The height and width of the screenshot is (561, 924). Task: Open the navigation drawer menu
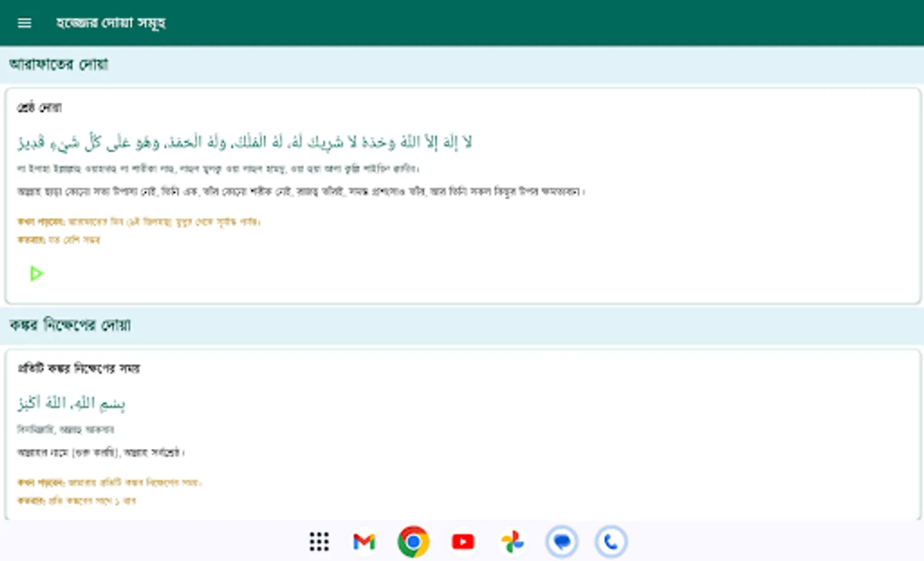coord(24,22)
